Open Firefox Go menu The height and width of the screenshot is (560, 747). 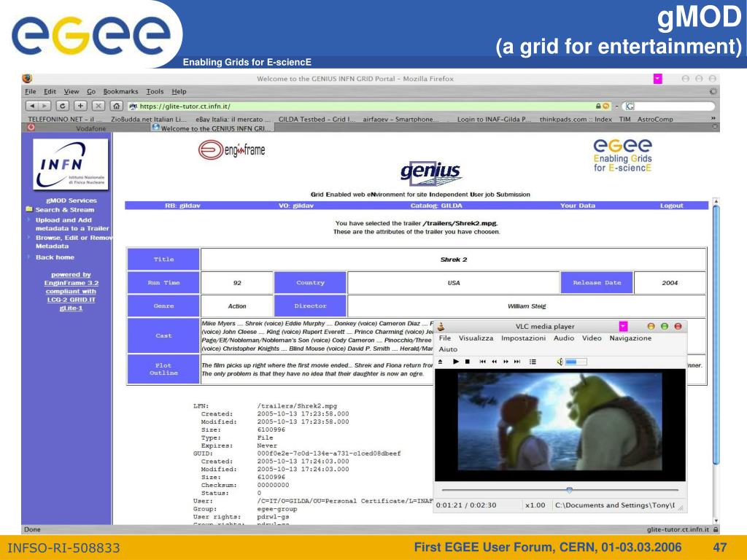(x=91, y=91)
